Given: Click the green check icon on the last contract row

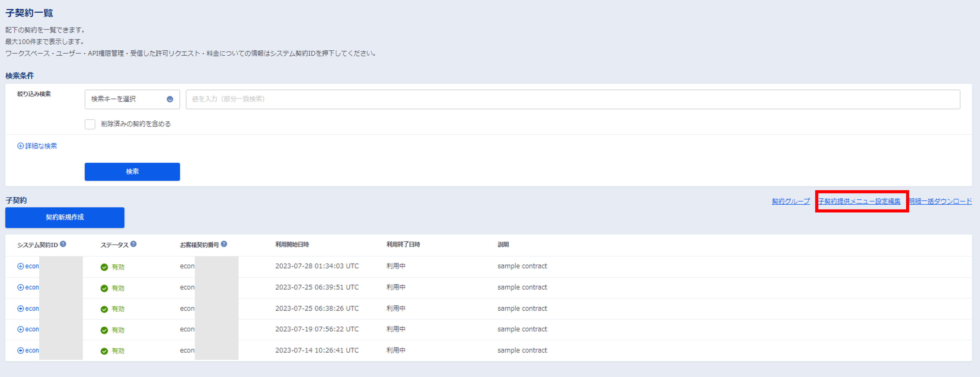Looking at the screenshot, I should pyautogui.click(x=104, y=351).
